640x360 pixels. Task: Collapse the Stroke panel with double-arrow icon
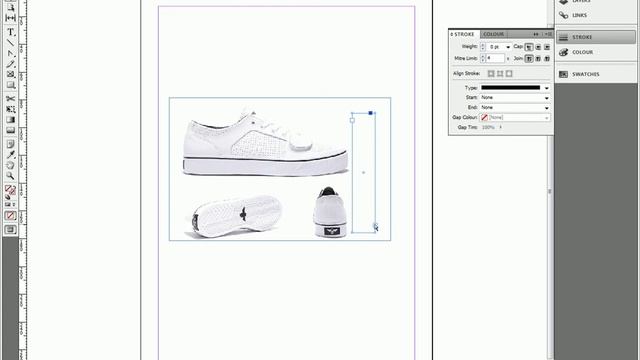536,34
